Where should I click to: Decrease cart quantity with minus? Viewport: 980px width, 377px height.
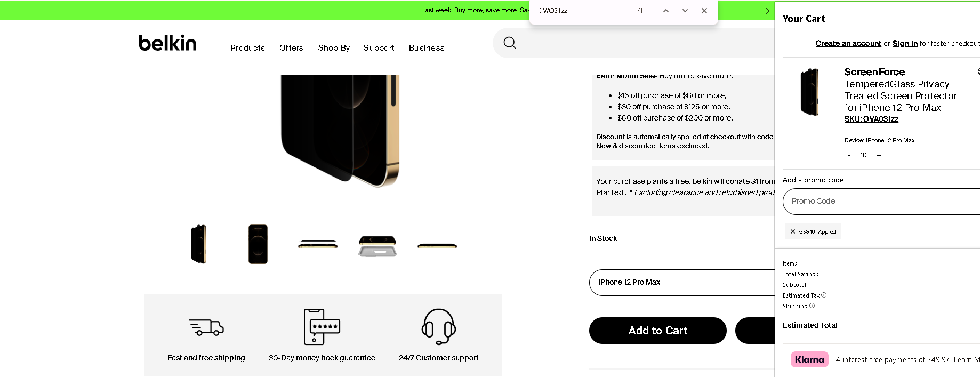click(x=849, y=155)
